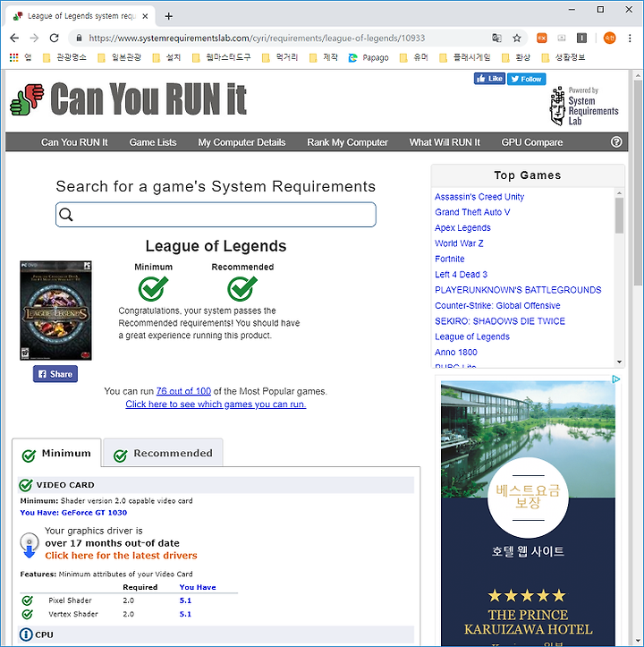Click the graphics driver download icon
The width and height of the screenshot is (644, 647).
point(30,546)
